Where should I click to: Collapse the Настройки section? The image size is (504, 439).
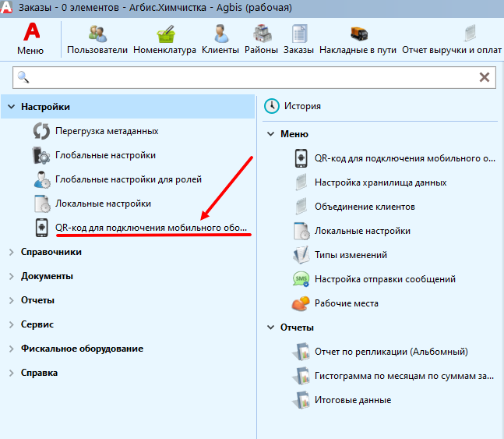click(x=11, y=107)
